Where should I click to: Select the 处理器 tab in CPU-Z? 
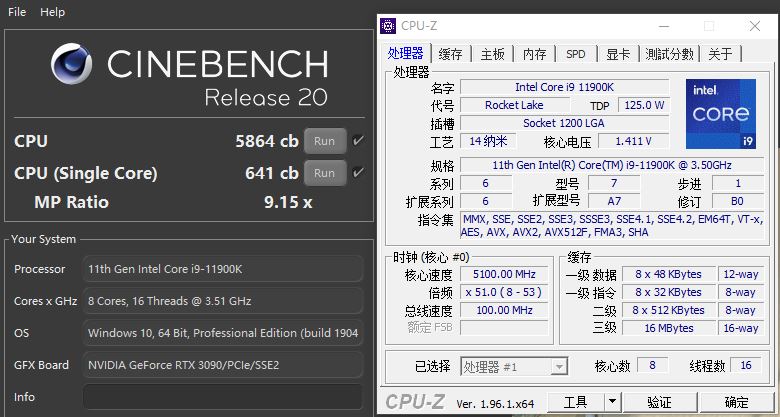pos(406,53)
